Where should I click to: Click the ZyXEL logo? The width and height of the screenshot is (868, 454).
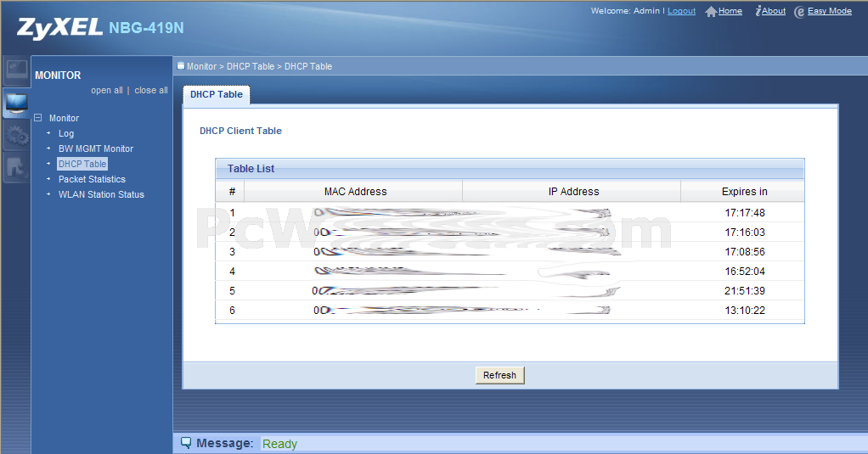pos(59,28)
